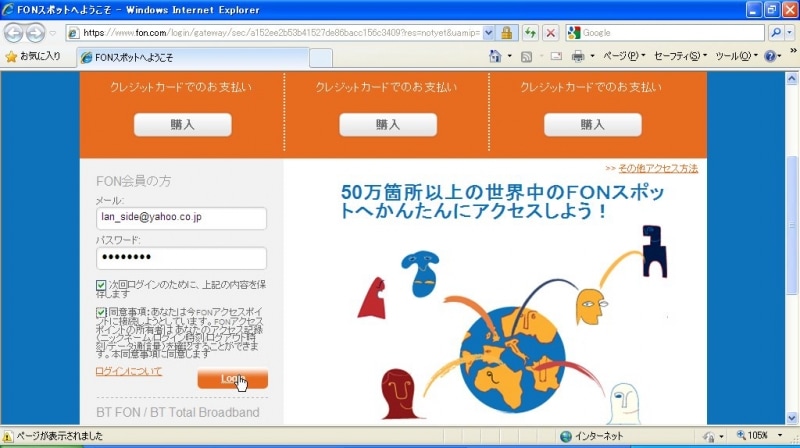Click the Stop loading X icon

point(551,33)
